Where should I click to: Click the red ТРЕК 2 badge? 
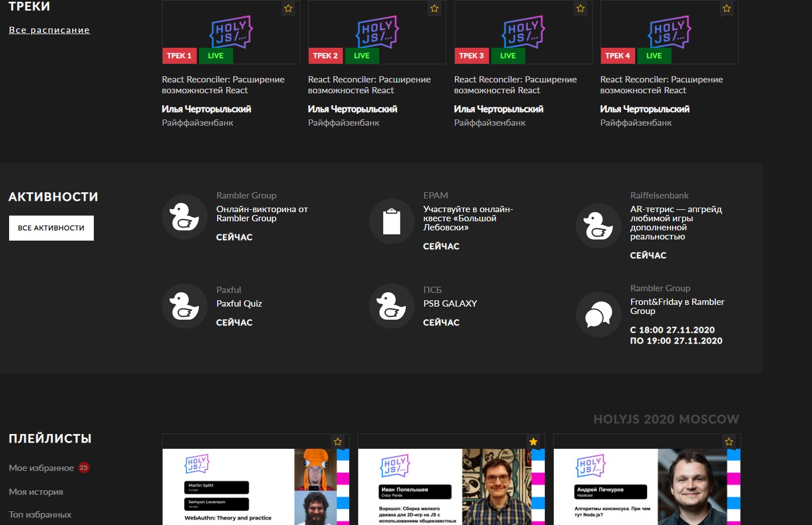326,56
